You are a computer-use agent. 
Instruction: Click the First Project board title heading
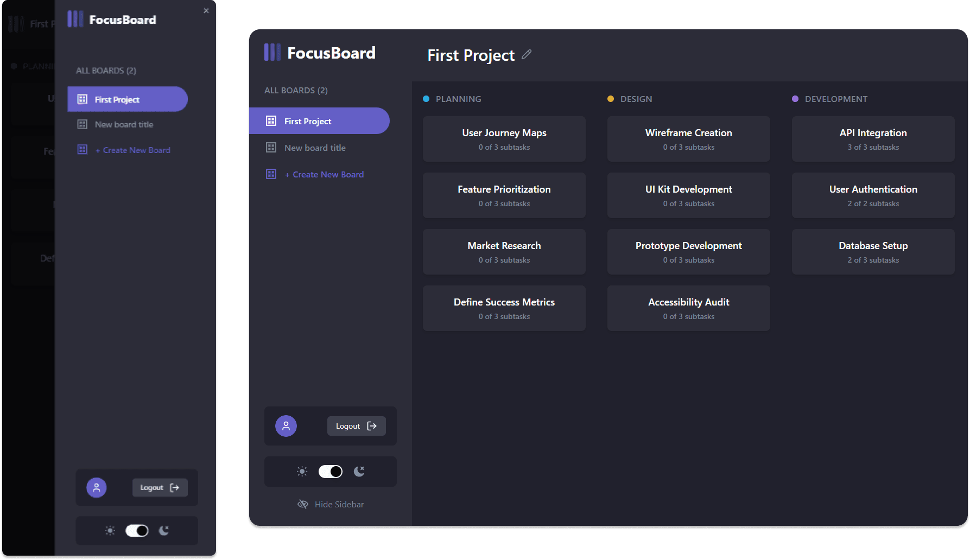471,55
